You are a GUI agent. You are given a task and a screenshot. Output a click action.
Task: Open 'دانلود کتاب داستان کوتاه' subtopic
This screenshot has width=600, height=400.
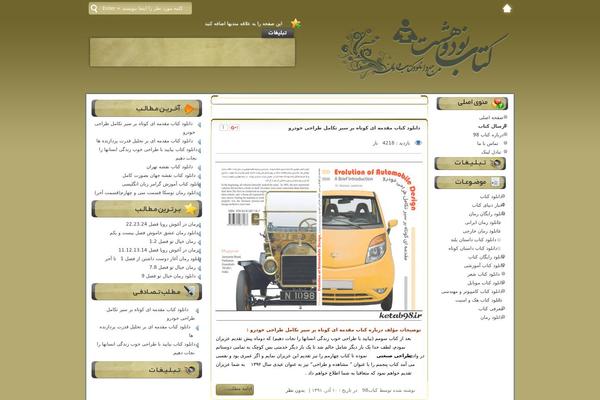(473, 249)
